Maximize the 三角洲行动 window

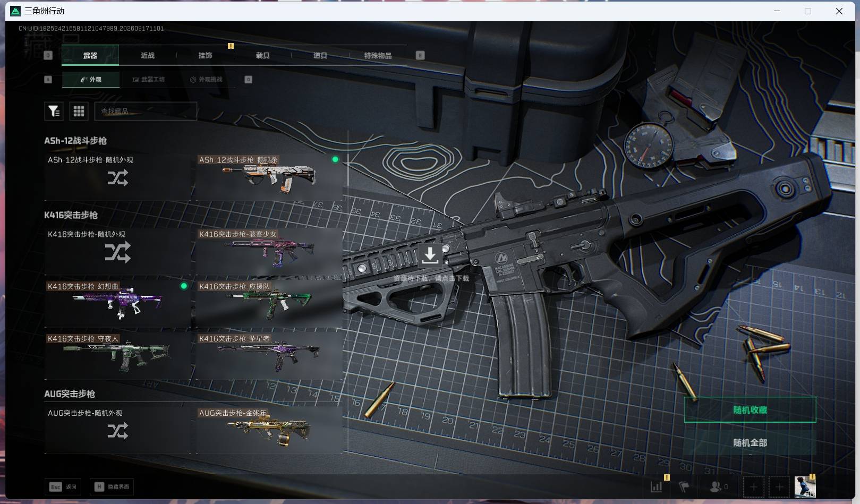(x=808, y=11)
